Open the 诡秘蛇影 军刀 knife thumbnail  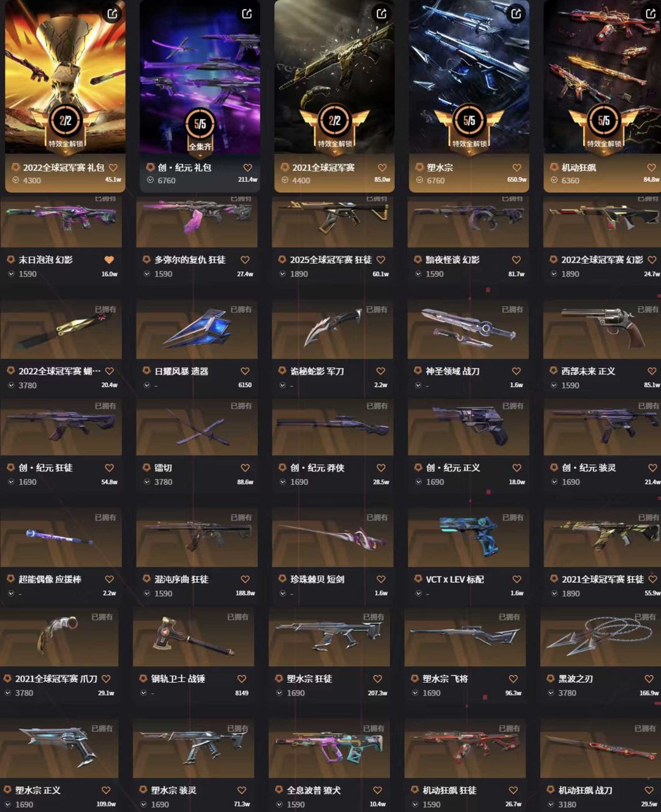[332, 329]
